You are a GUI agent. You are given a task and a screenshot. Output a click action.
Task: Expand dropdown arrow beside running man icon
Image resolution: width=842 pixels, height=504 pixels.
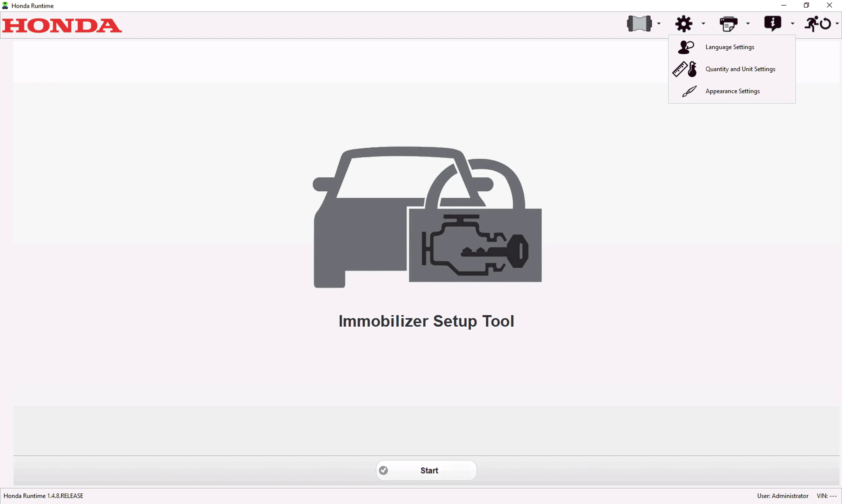point(837,24)
